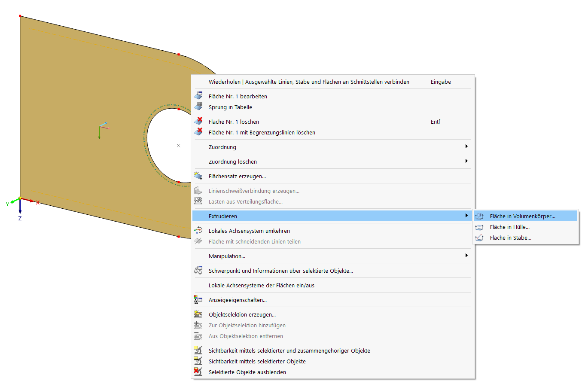Toggle Lokale Achsensysteme der Flächen ein/aus
This screenshot has width=588, height=390.
coord(261,285)
